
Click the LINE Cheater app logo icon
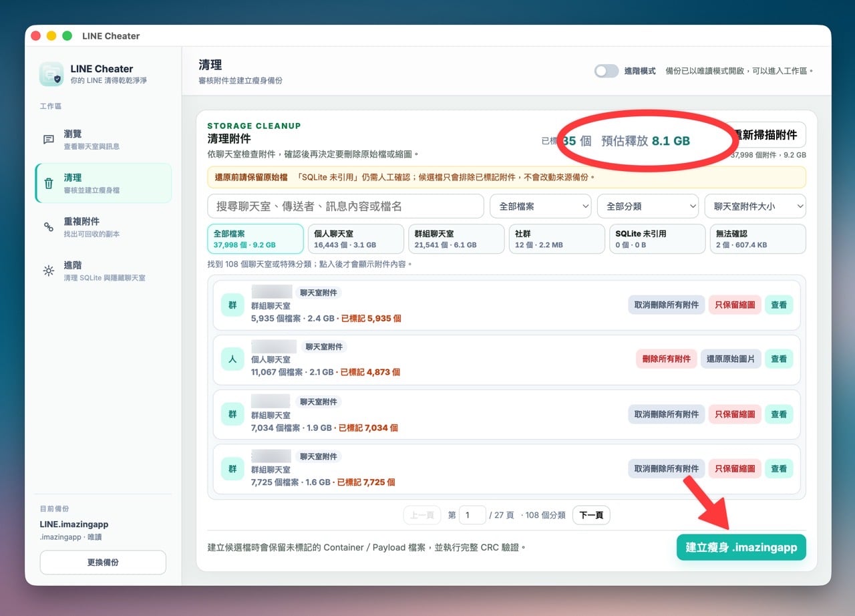click(51, 74)
